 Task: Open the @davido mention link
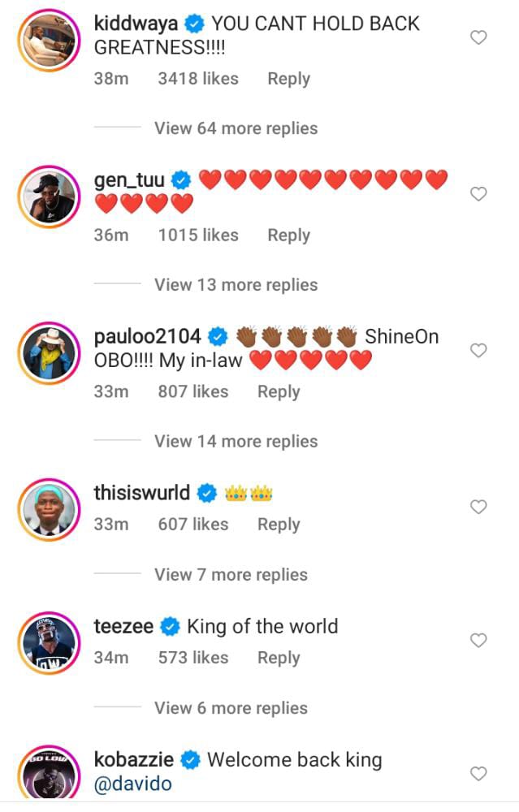pos(133,786)
